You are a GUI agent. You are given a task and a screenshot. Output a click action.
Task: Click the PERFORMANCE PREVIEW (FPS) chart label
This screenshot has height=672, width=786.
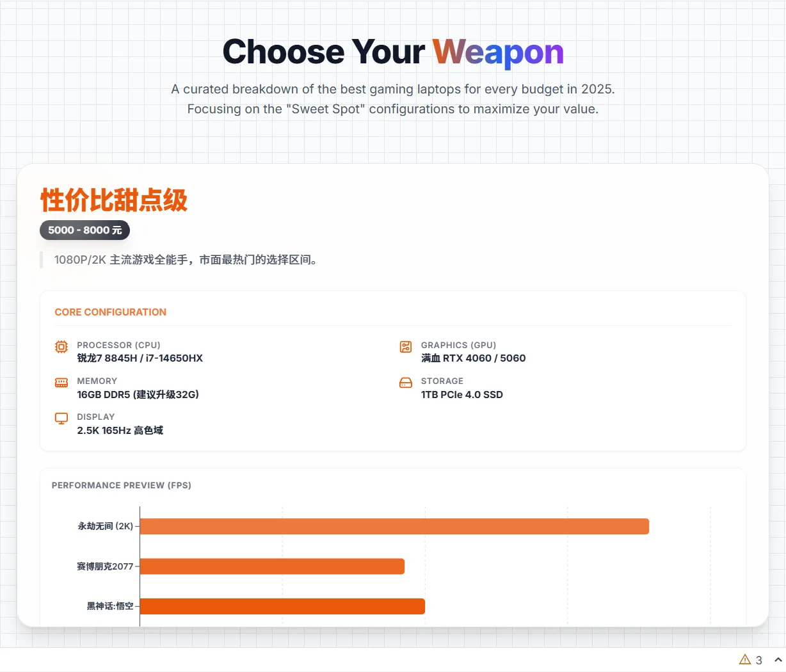point(122,485)
